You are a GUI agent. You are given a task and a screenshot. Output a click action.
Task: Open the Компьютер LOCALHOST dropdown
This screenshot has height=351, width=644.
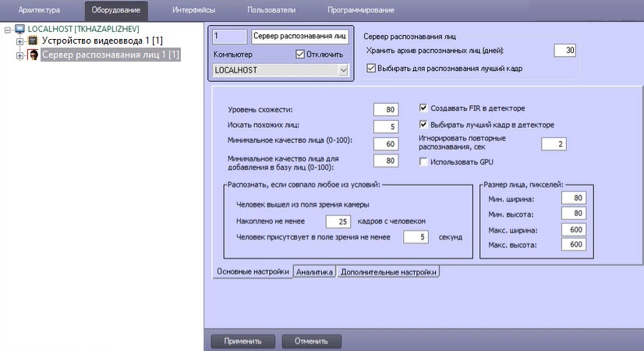click(342, 70)
